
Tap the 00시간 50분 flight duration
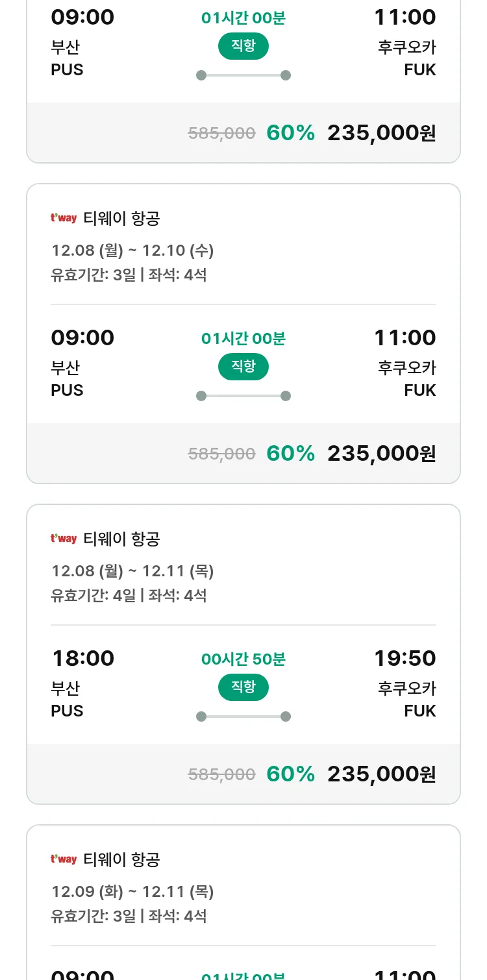coord(243,659)
